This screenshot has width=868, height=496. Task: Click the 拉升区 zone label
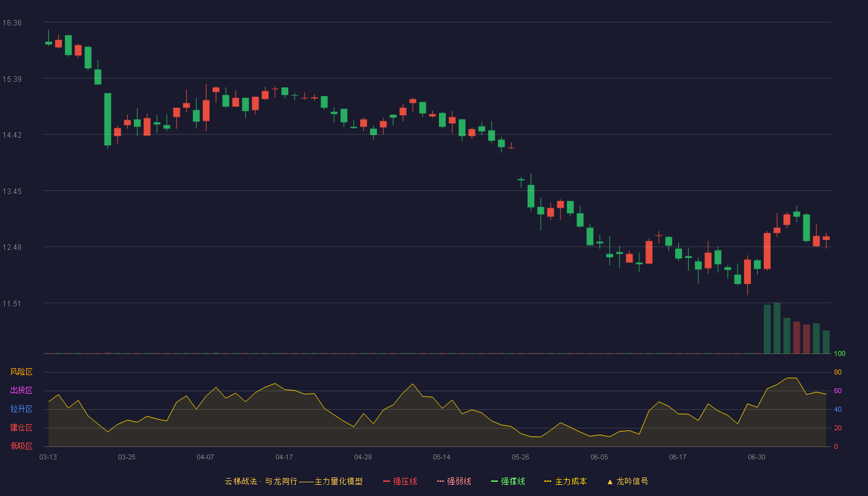point(21,409)
